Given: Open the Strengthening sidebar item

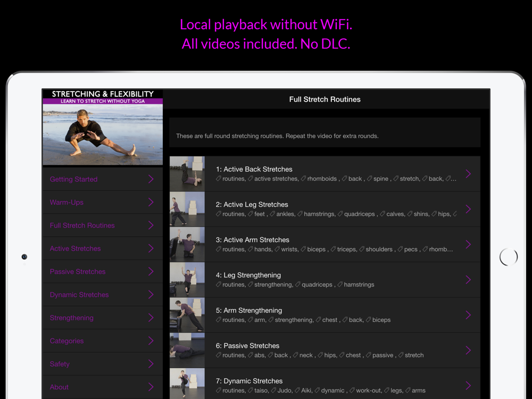Looking at the screenshot, I should pyautogui.click(x=72, y=318).
